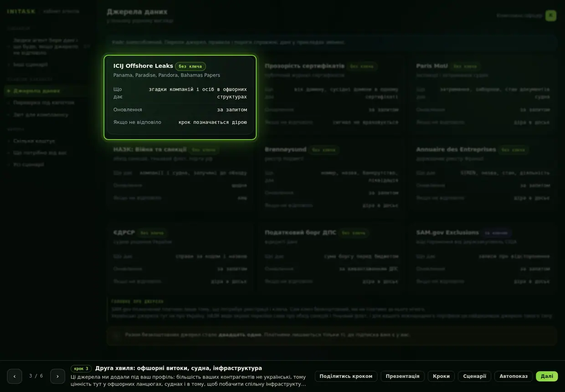The width and height of the screenshot is (565, 392).
Task: Click 'Panama, Paradise, Pandora, Bahamas Papers' subtitle
Action: (167, 75)
